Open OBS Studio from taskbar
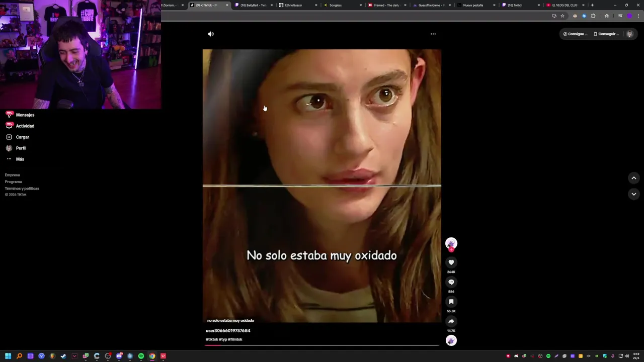This screenshot has width=644, height=362. 108,356
